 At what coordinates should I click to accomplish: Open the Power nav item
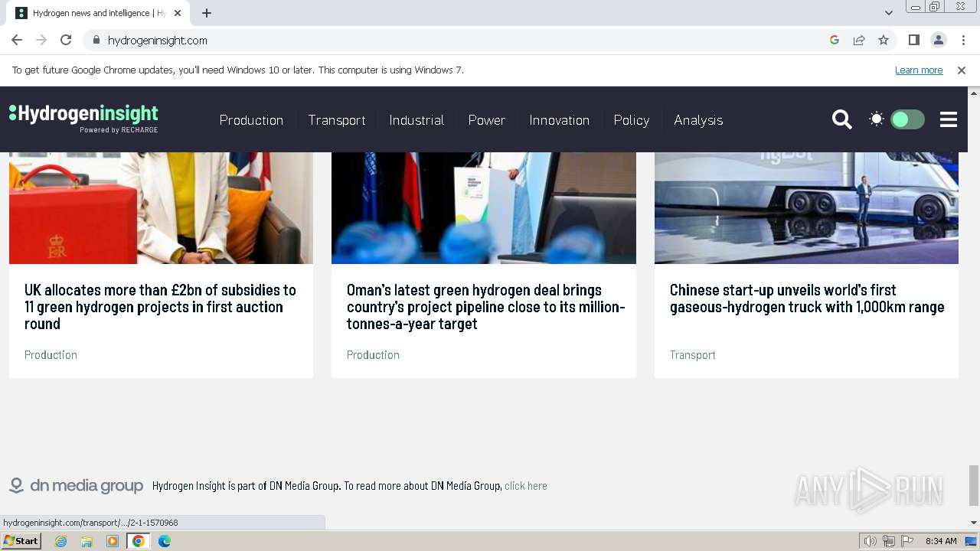487,120
